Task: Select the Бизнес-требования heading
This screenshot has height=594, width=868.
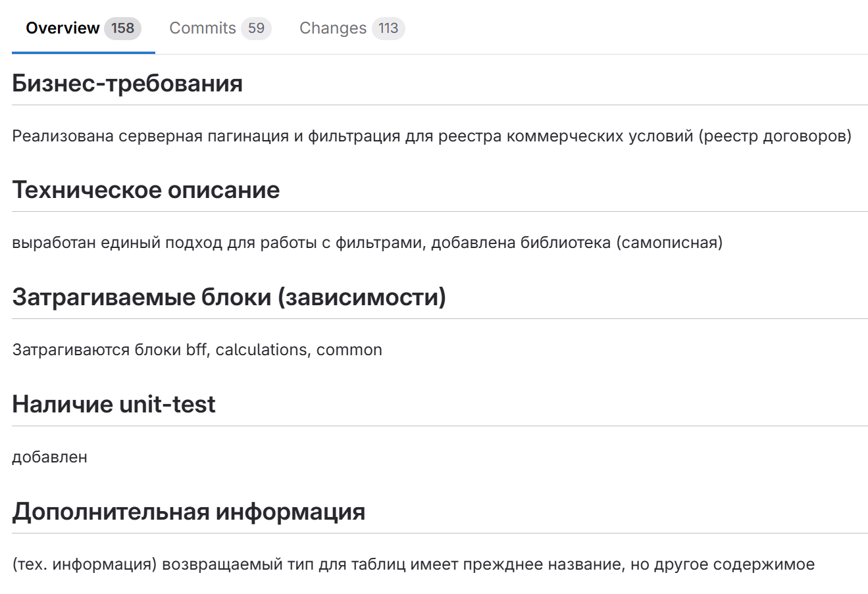Action: (126, 83)
